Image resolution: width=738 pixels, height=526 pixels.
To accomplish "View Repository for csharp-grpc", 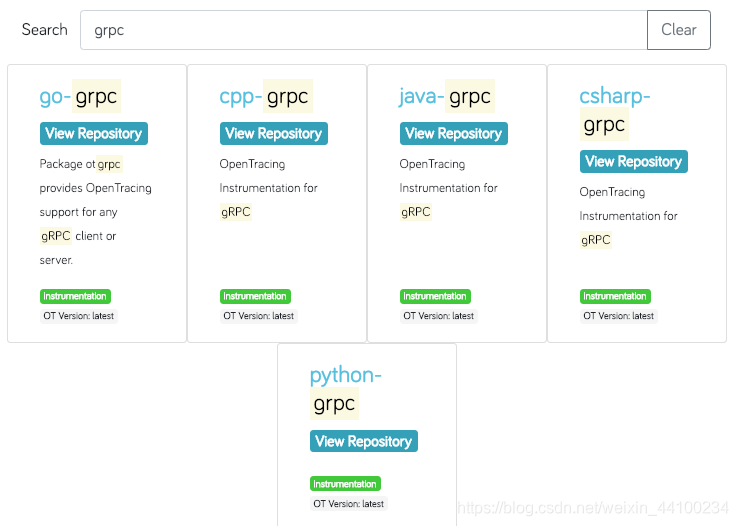I will coord(634,161).
